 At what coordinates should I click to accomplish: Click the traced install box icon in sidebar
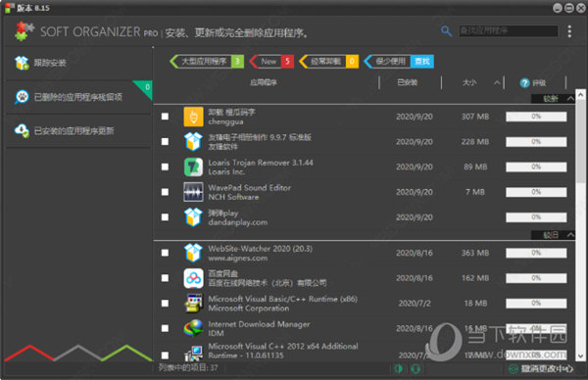point(22,63)
